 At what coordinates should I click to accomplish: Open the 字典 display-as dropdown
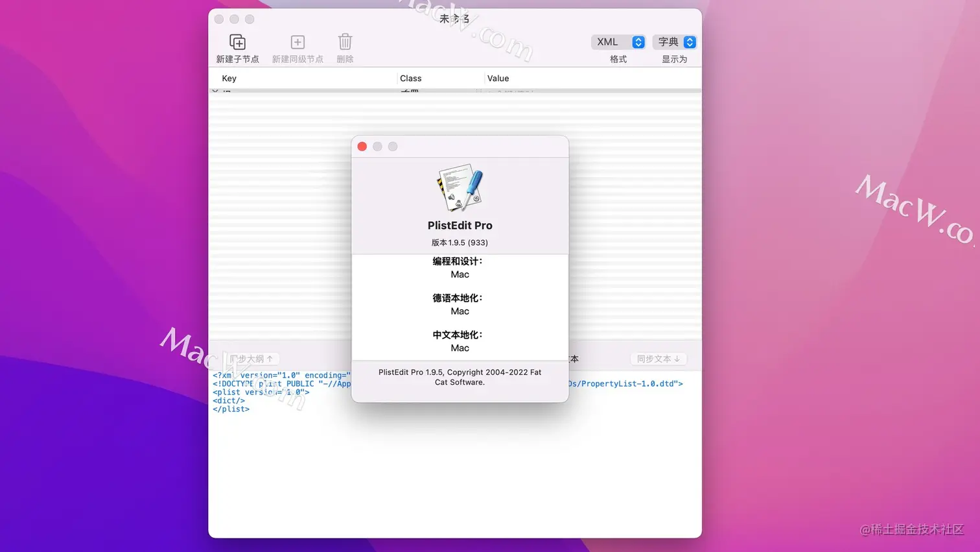coord(674,42)
